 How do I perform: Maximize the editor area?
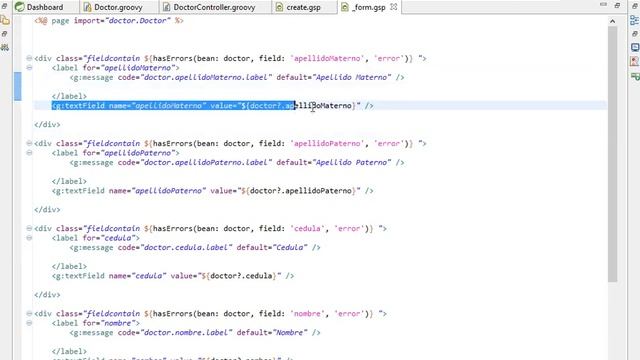tap(617, 5)
